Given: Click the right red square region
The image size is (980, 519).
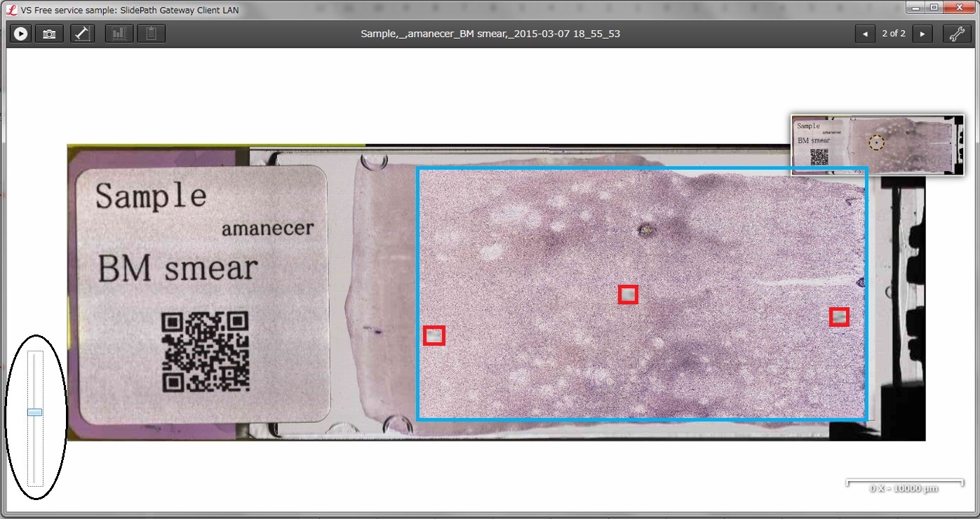Looking at the screenshot, I should tap(839, 317).
